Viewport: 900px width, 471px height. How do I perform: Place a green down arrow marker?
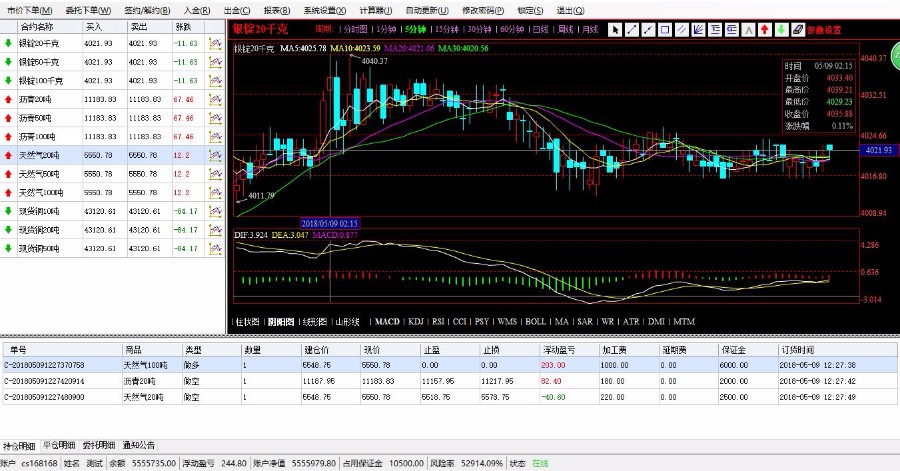click(x=781, y=30)
